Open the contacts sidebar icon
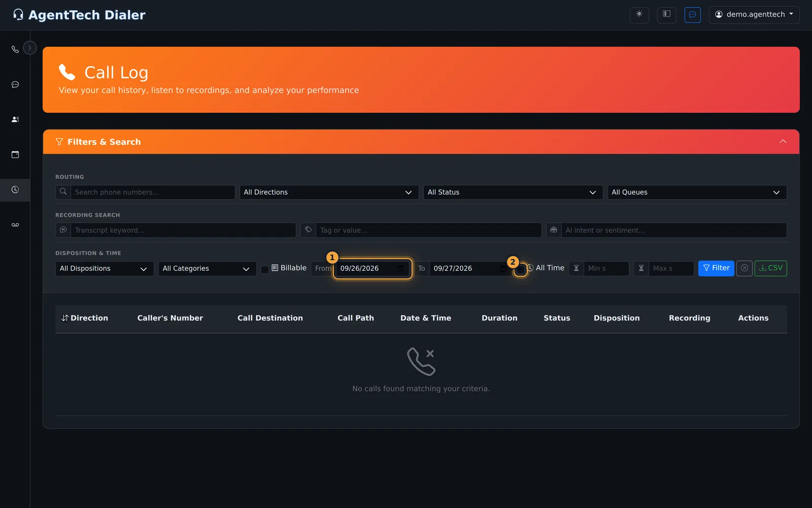 point(15,119)
